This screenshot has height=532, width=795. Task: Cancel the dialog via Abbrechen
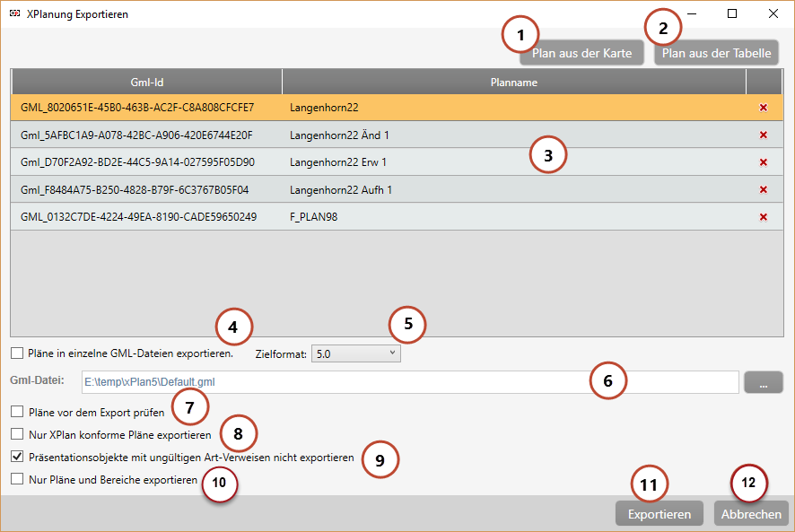click(751, 513)
